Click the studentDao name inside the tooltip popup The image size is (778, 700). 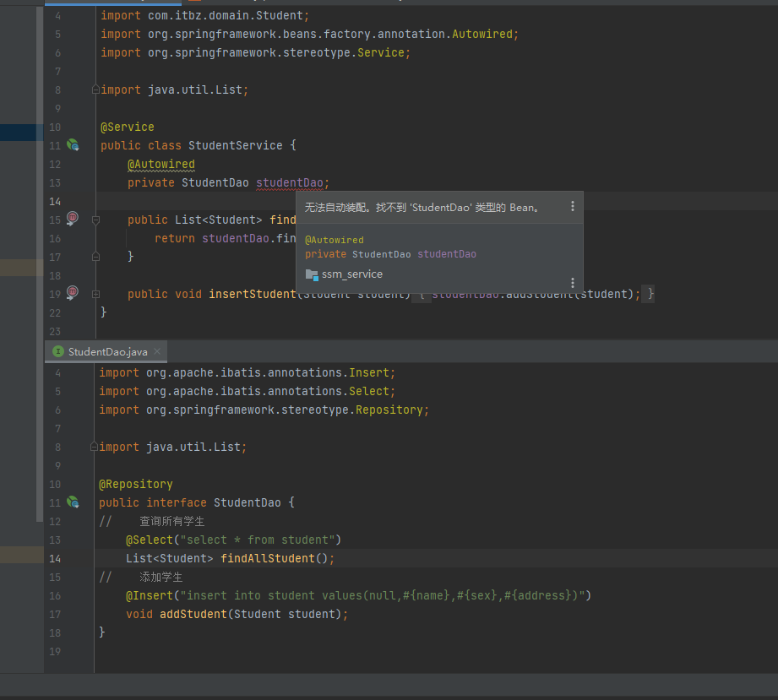[x=447, y=254]
